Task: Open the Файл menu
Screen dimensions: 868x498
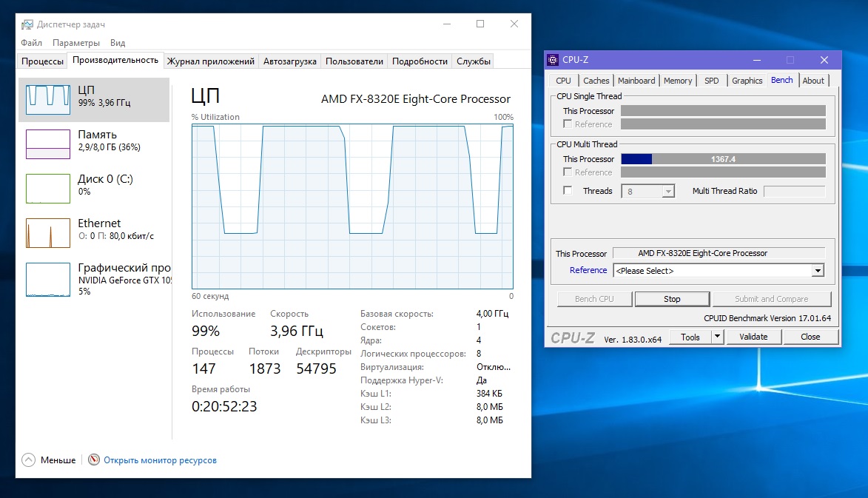Action: [x=32, y=43]
